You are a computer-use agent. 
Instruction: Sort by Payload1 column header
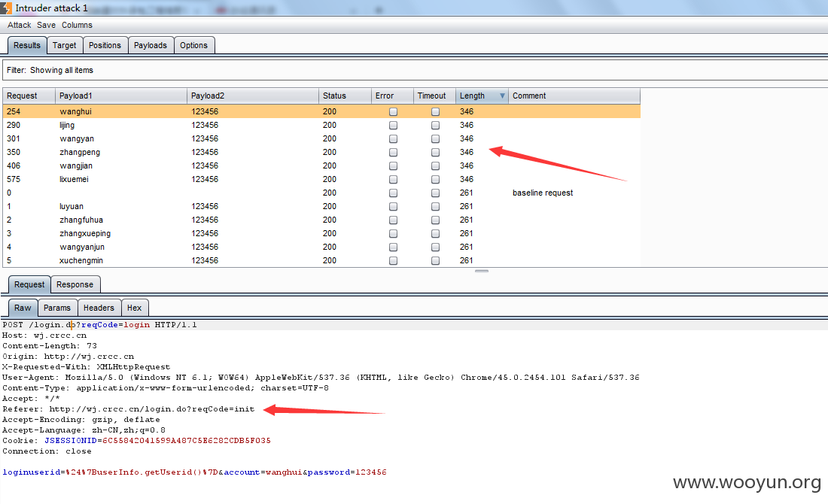pyautogui.click(x=121, y=96)
